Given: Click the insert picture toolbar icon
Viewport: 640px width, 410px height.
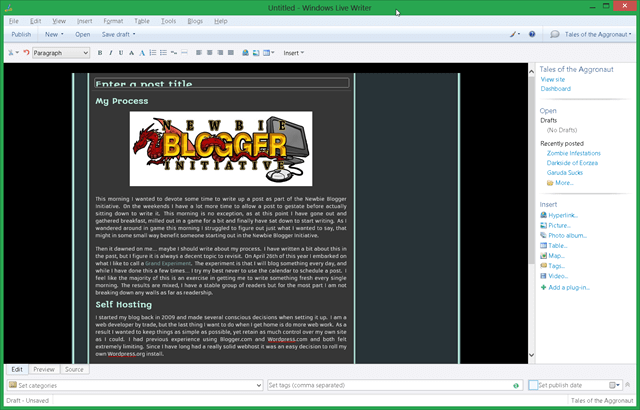Looking at the screenshot, I should (x=256, y=53).
